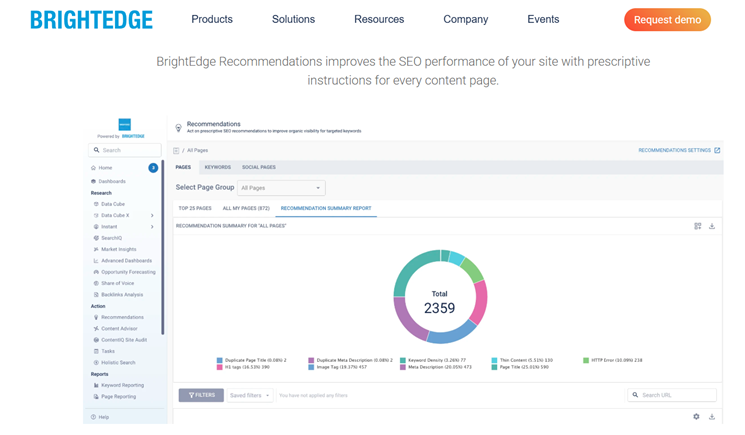Click the BrightEdge logo
745x435 pixels.
[x=91, y=20]
